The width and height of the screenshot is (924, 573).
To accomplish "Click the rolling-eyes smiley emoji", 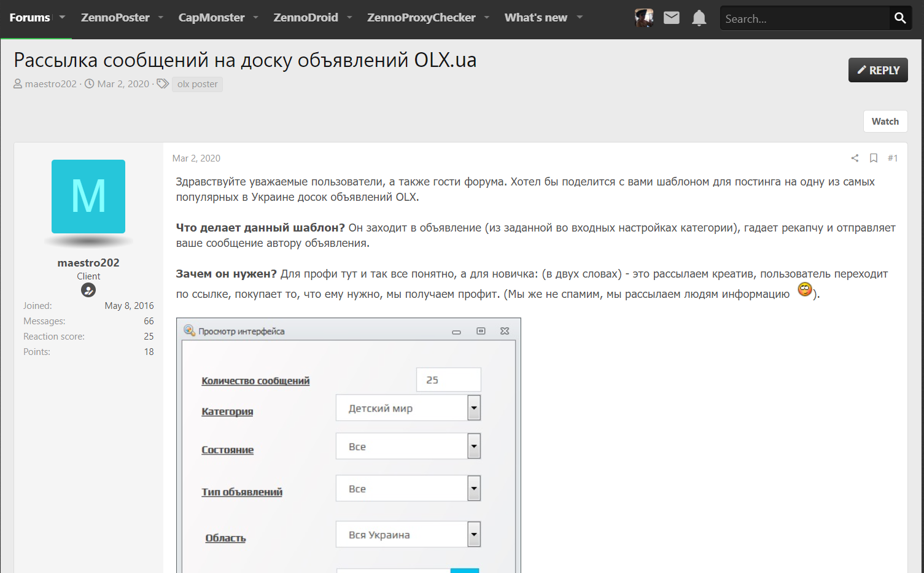I will point(805,289).
